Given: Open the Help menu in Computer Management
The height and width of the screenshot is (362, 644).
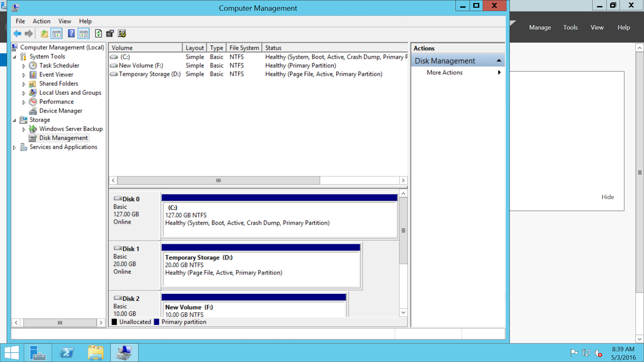Looking at the screenshot, I should coord(85,21).
